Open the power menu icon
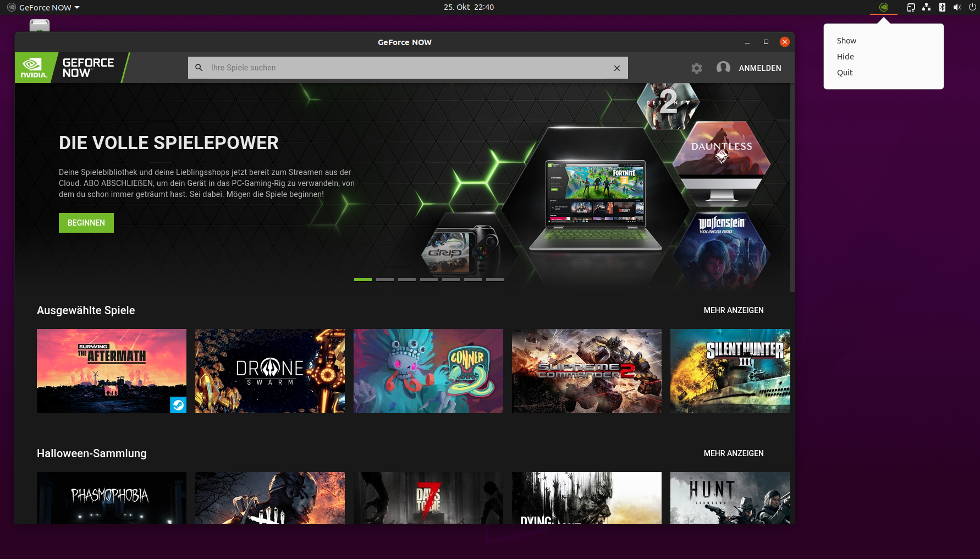980x559 pixels. (972, 7)
